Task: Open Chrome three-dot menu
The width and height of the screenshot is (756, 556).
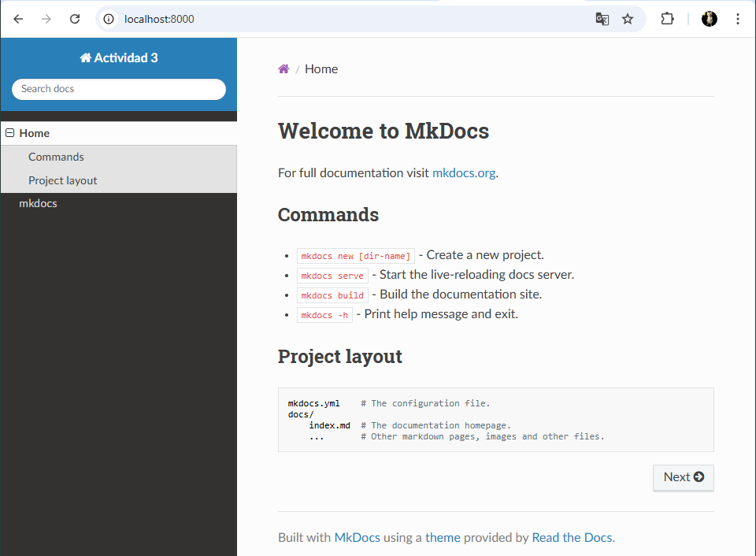Action: pos(738,19)
